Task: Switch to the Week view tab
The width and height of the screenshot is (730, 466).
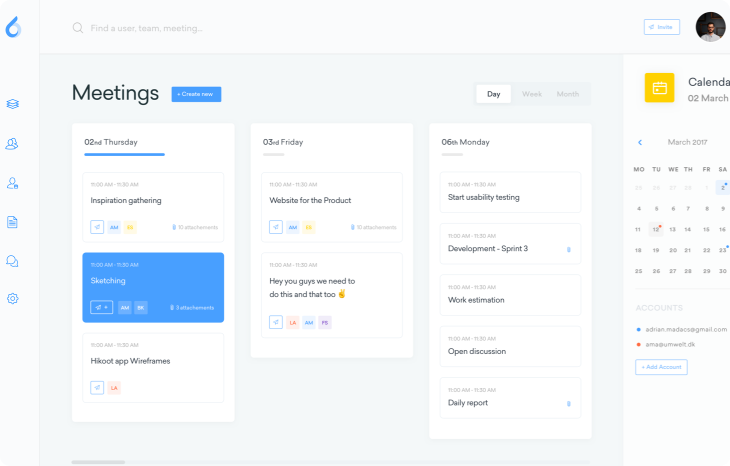Action: click(532, 94)
